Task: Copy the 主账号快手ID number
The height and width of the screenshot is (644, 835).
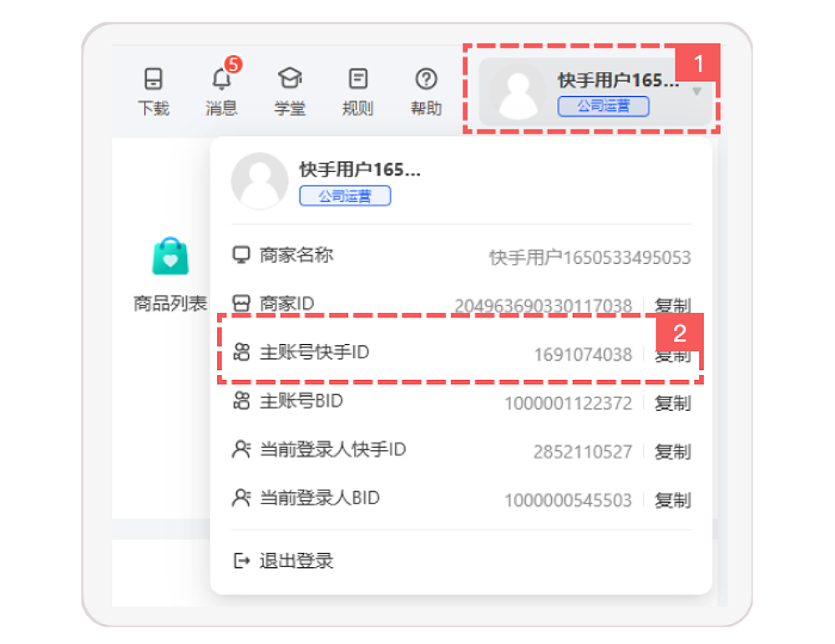Action: coord(673,352)
